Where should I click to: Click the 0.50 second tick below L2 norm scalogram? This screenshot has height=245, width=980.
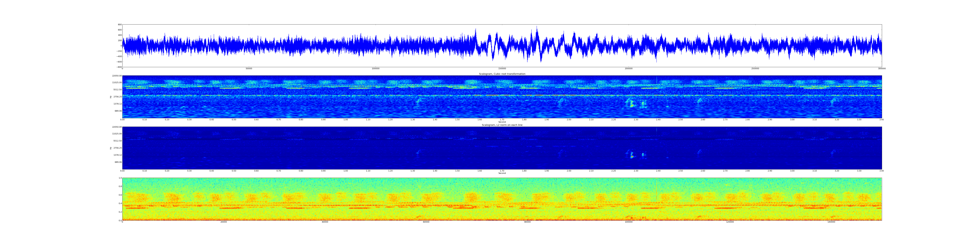click(x=234, y=171)
